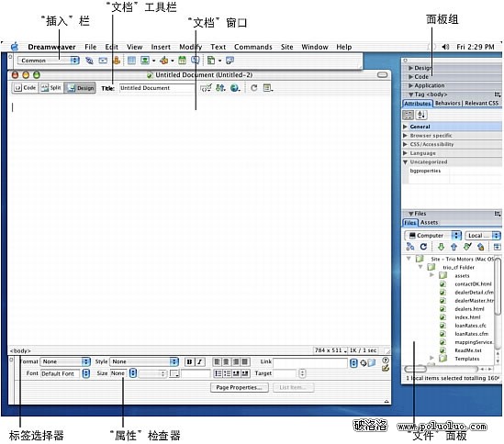Click the Check Out files icon

point(467,247)
